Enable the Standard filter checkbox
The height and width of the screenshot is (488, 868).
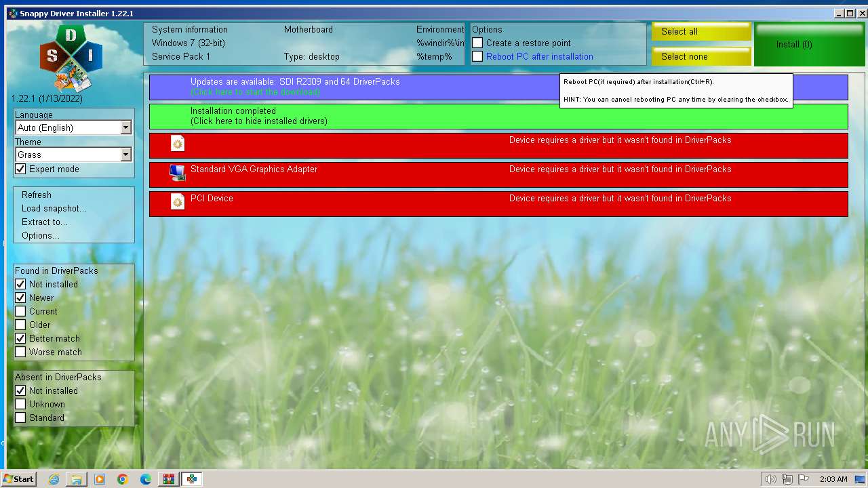(20, 418)
